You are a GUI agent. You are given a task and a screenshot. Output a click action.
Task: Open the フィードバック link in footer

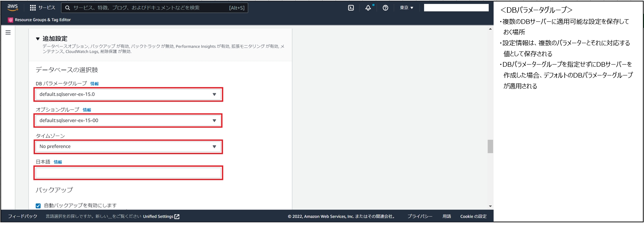pos(22,217)
